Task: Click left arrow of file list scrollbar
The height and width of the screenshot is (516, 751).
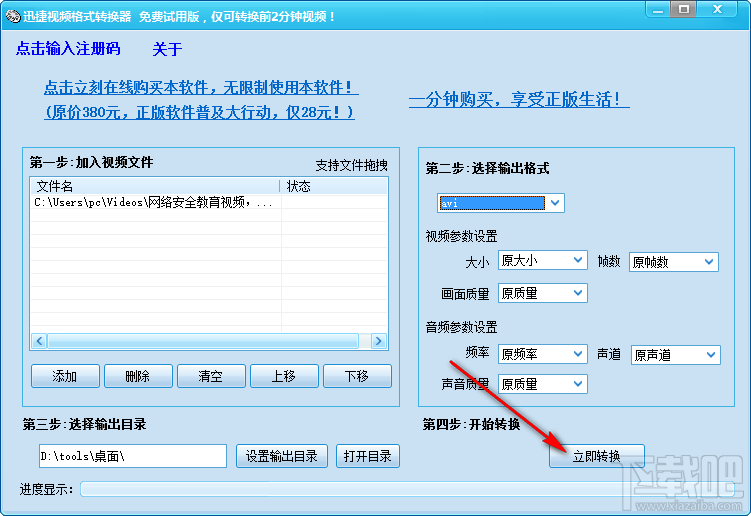Action: click(x=39, y=341)
